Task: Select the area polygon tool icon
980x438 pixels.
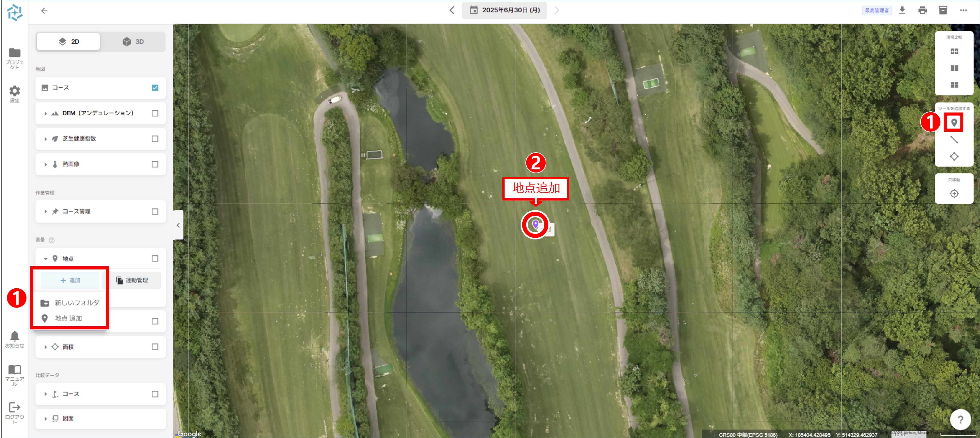Action: point(954,156)
